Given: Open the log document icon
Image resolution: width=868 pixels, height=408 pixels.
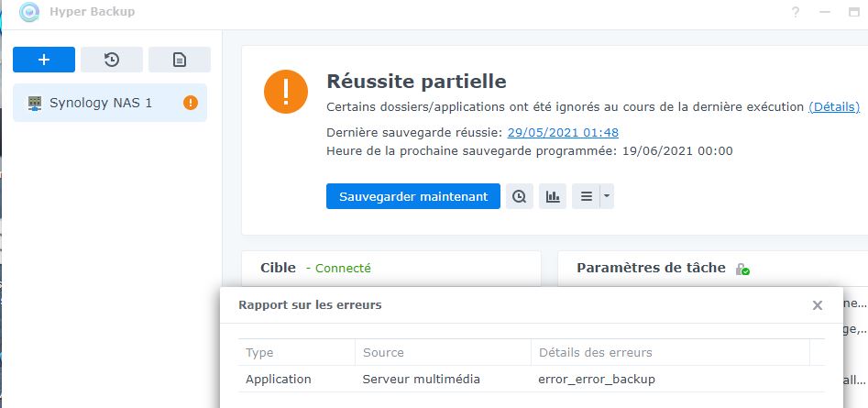Looking at the screenshot, I should click(x=180, y=60).
